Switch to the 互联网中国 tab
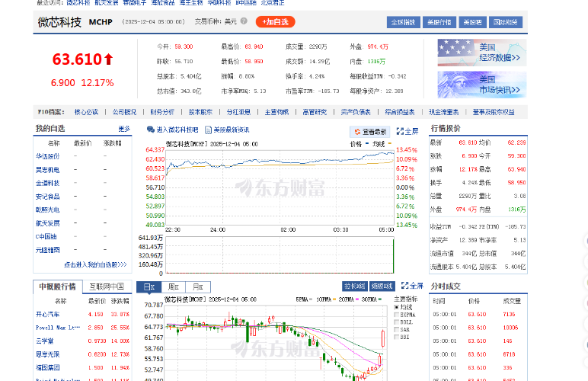Screen dimensions: 588x381 (x=107, y=287)
